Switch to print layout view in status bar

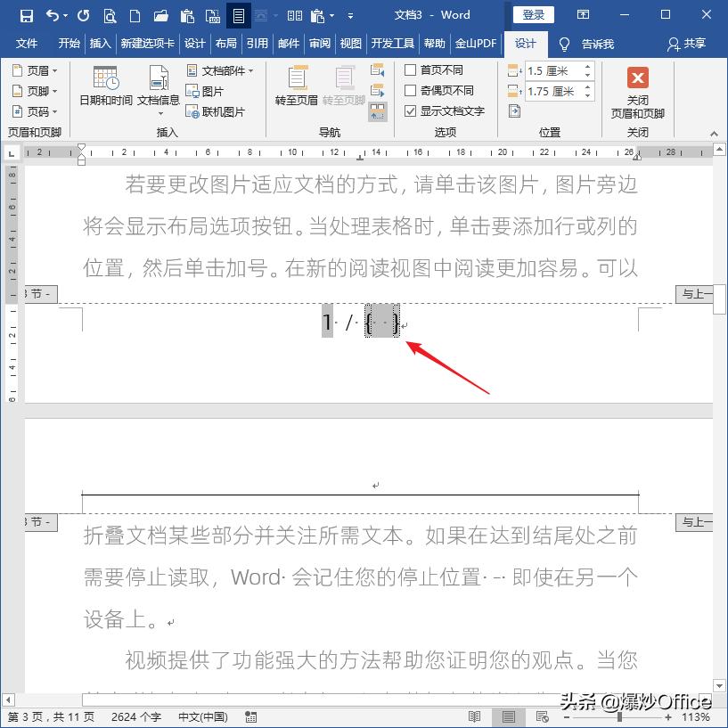pos(508,716)
